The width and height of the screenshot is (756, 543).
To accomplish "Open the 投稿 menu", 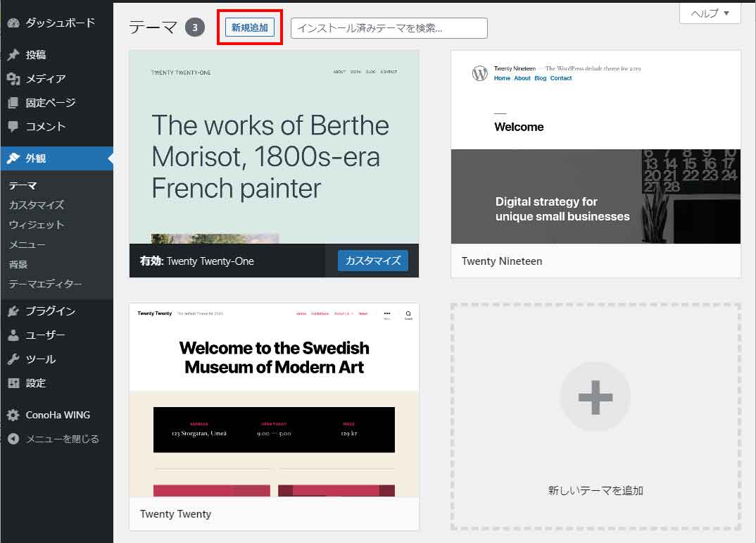I will [x=57, y=54].
